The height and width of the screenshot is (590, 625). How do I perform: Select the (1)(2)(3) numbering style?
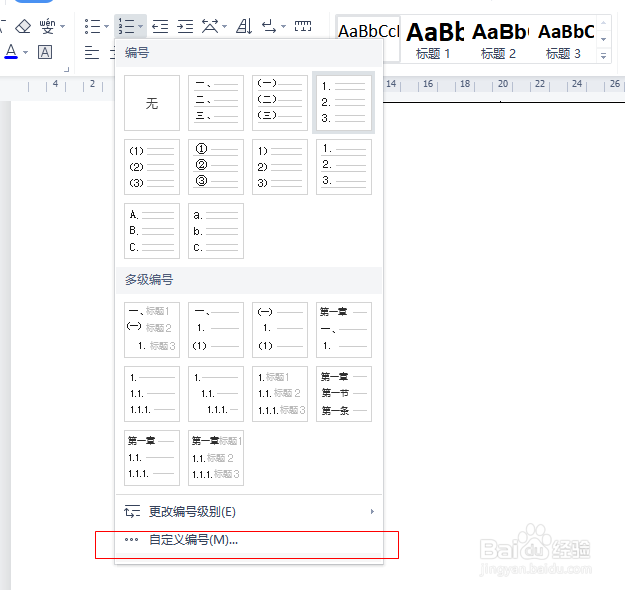pos(152,167)
